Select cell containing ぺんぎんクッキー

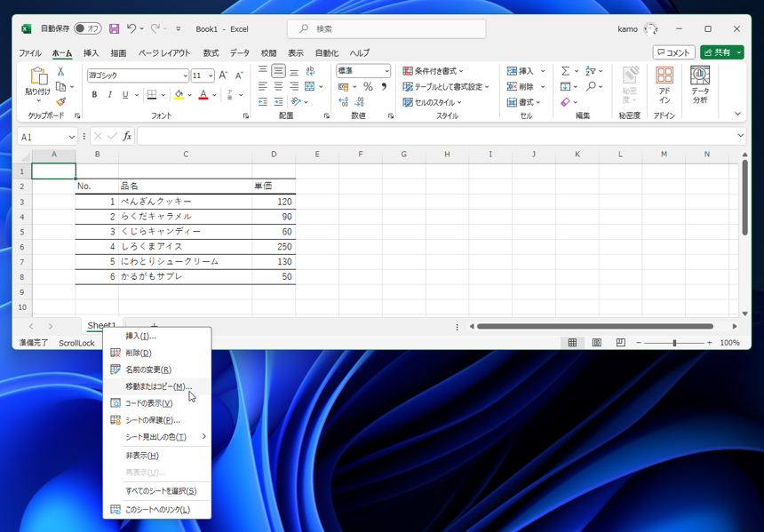tap(186, 202)
